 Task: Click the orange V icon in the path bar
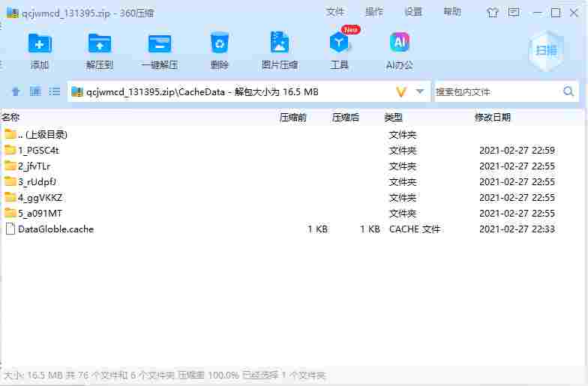pyautogui.click(x=401, y=91)
